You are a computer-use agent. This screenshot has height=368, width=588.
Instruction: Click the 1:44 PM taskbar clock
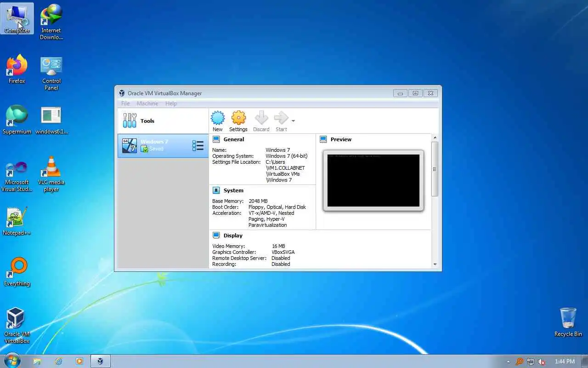[x=565, y=362]
